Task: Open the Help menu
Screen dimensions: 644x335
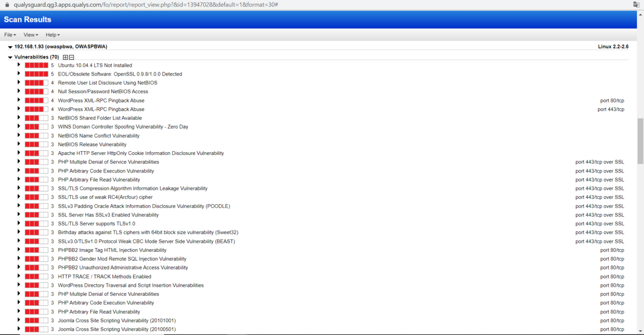Action: pos(52,35)
